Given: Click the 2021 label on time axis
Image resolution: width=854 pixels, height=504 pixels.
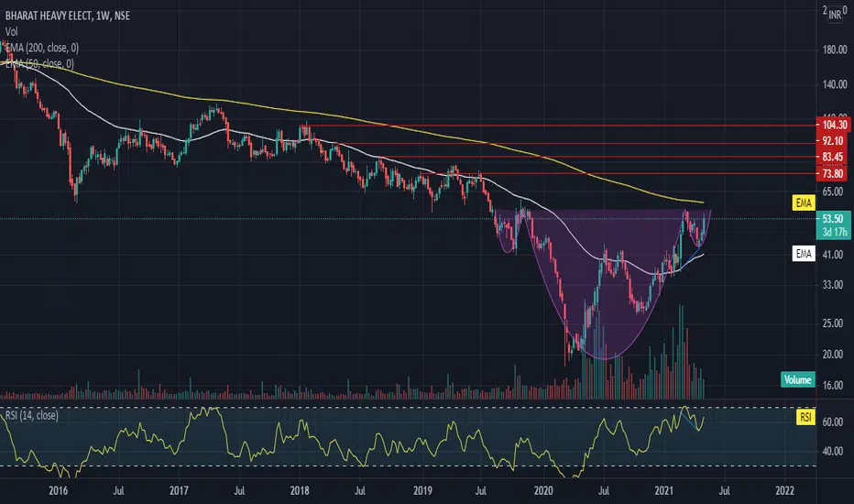Looking at the screenshot, I should tap(664, 491).
